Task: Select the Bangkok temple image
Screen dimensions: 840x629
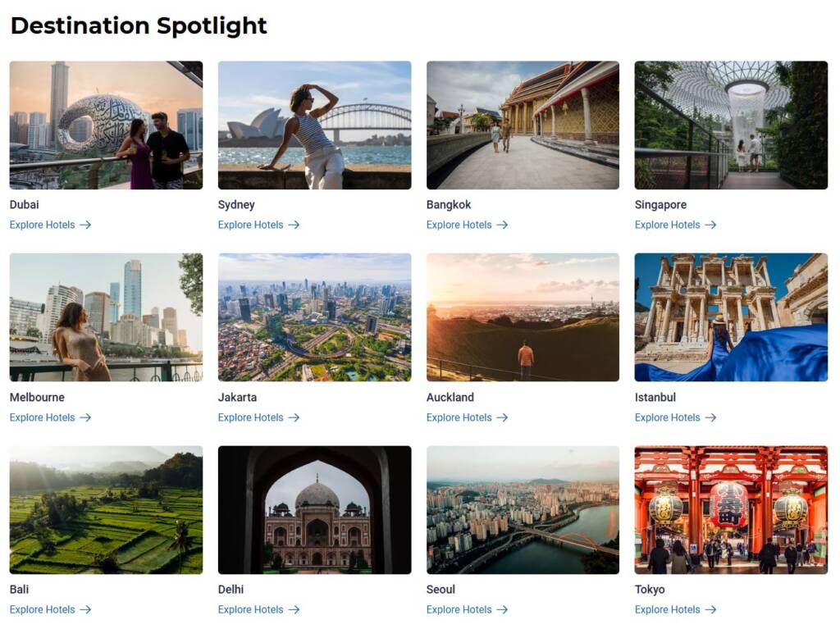Action: coord(523,125)
